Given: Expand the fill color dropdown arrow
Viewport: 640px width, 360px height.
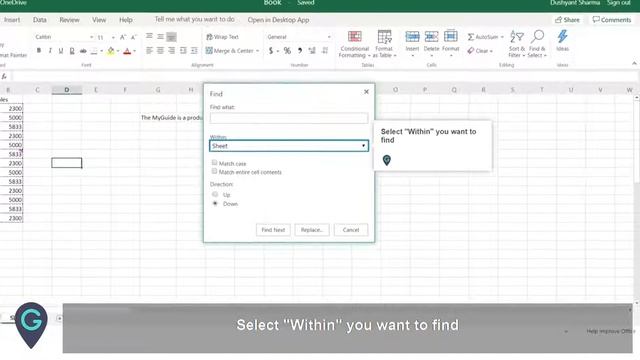Looking at the screenshot, I should (118, 51).
